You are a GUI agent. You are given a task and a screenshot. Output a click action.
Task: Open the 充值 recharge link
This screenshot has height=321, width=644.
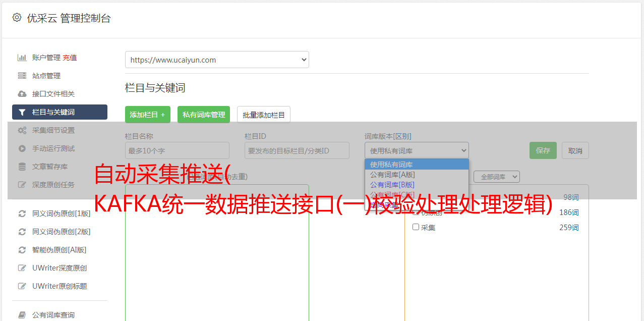[70, 58]
